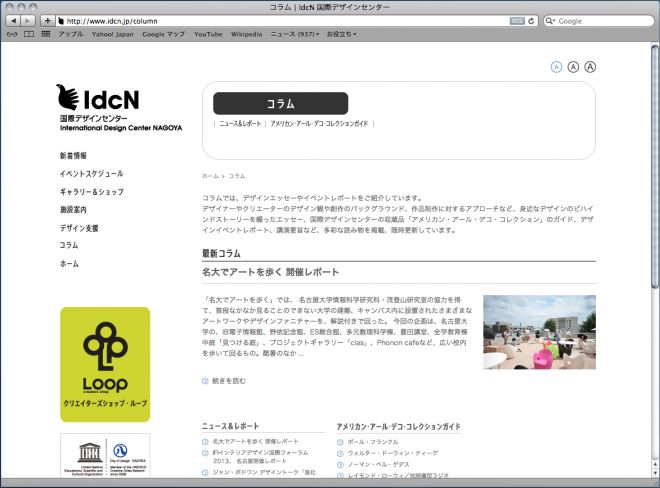Open the YouTube bookmark link
The image size is (660, 488).
[208, 34]
